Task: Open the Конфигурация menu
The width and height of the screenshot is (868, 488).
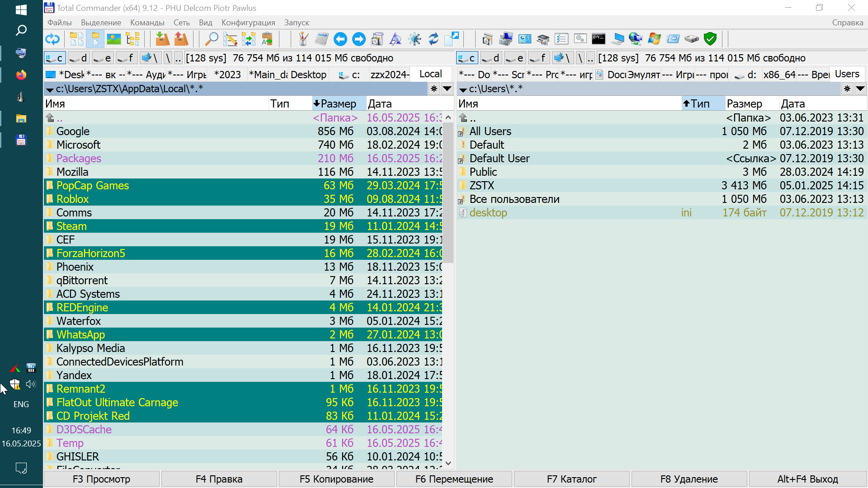Action: (x=248, y=23)
